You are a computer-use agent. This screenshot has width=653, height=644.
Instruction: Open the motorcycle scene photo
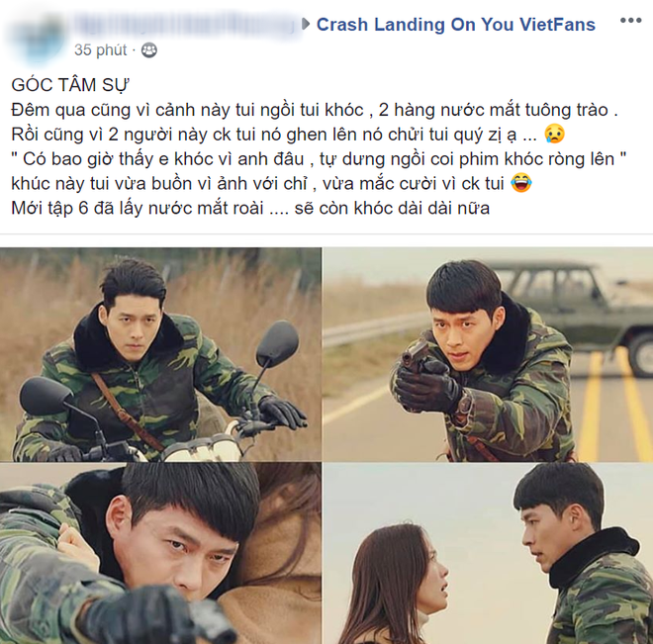[x=160, y=354]
